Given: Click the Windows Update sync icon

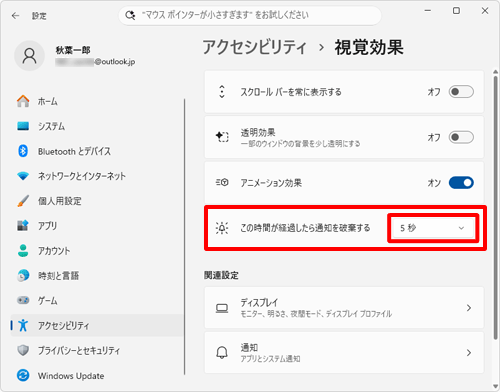Looking at the screenshot, I should [x=23, y=376].
